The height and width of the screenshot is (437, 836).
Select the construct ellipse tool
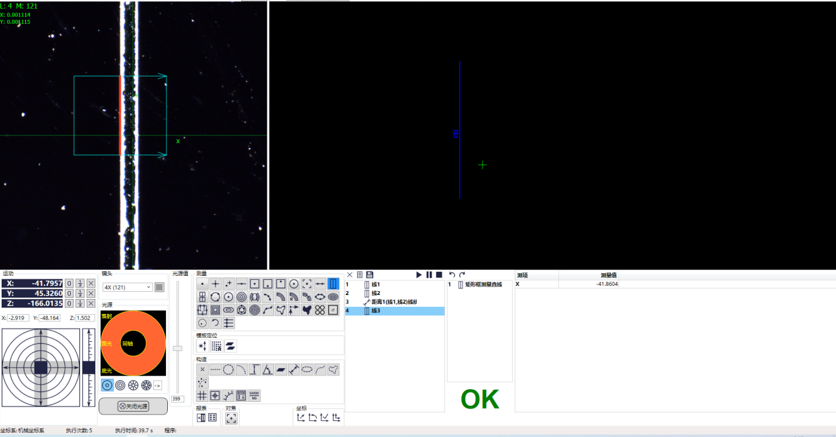(307, 370)
